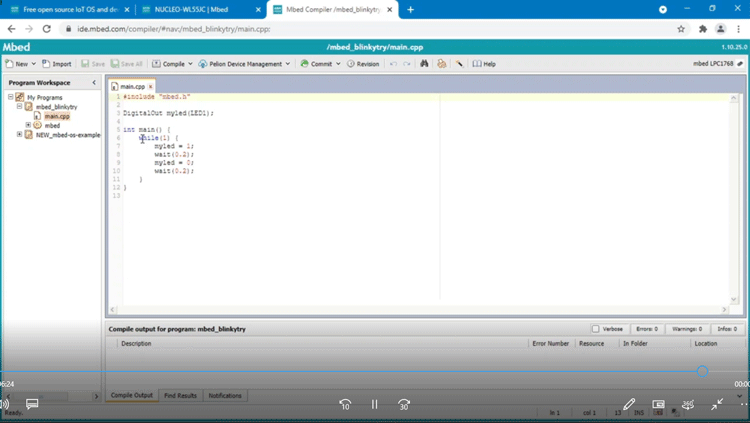Click the find-in-files icon next to binoculars

click(x=441, y=63)
